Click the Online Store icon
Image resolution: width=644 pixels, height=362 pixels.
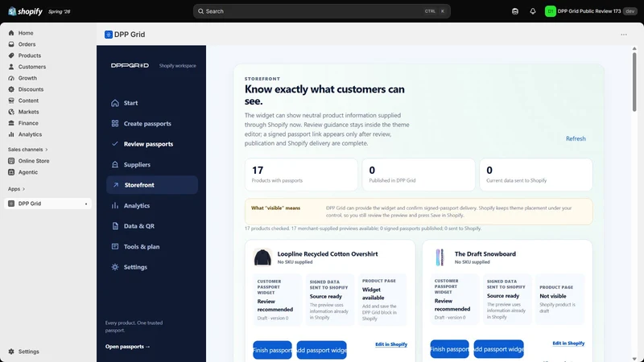(x=11, y=161)
